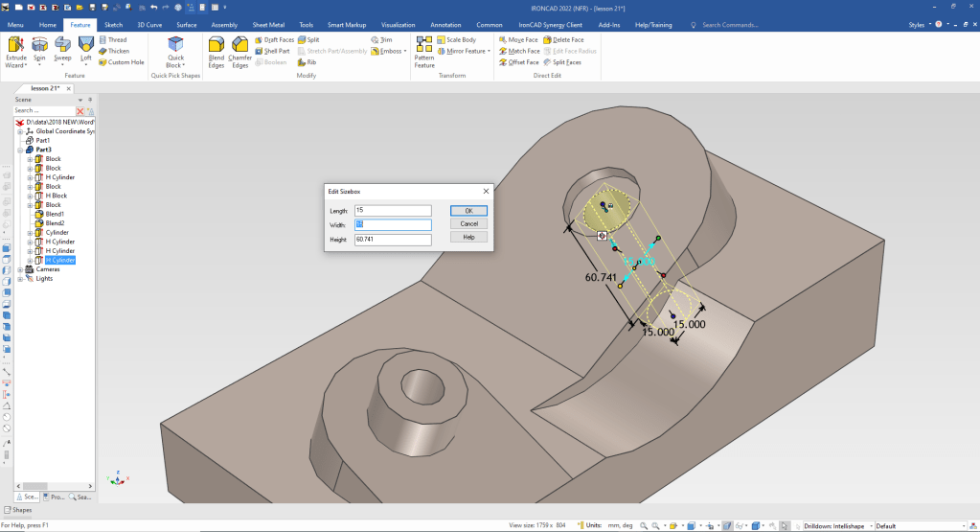Select the Spin feature tool
Image resolution: width=980 pixels, height=532 pixels.
coord(39,46)
